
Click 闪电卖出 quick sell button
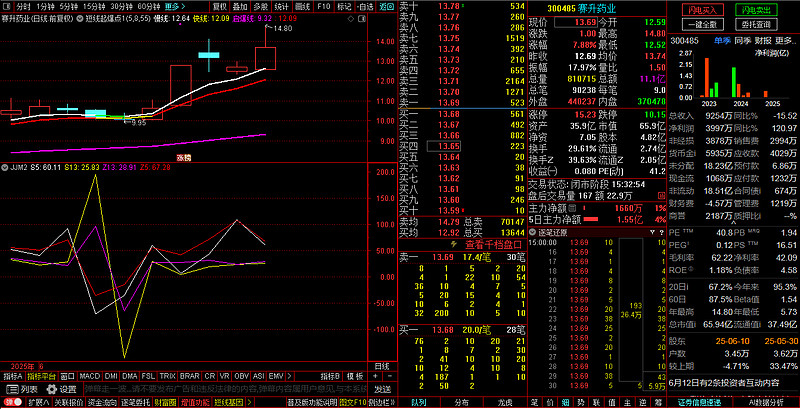point(756,10)
